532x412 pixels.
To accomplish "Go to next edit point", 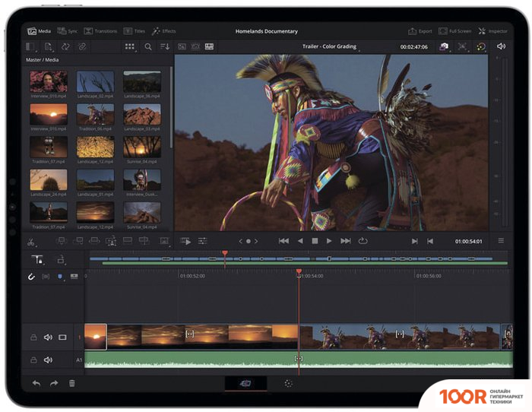I will [415, 241].
